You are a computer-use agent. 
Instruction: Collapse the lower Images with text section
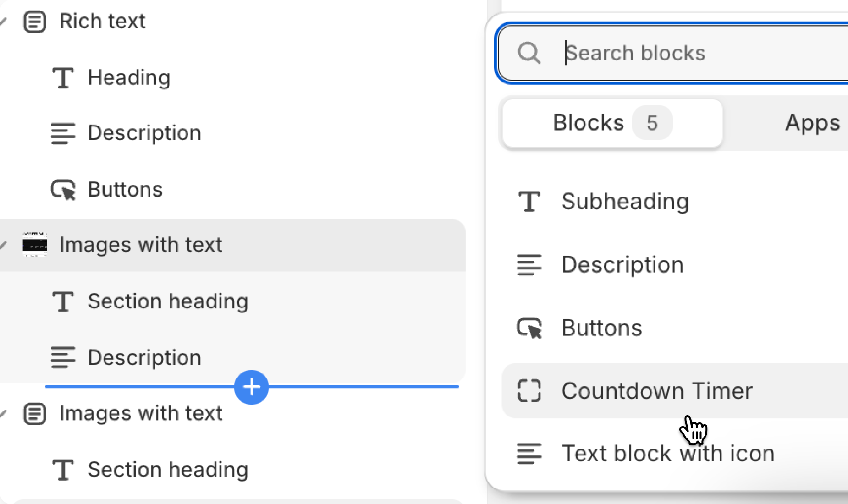[x=3, y=414]
